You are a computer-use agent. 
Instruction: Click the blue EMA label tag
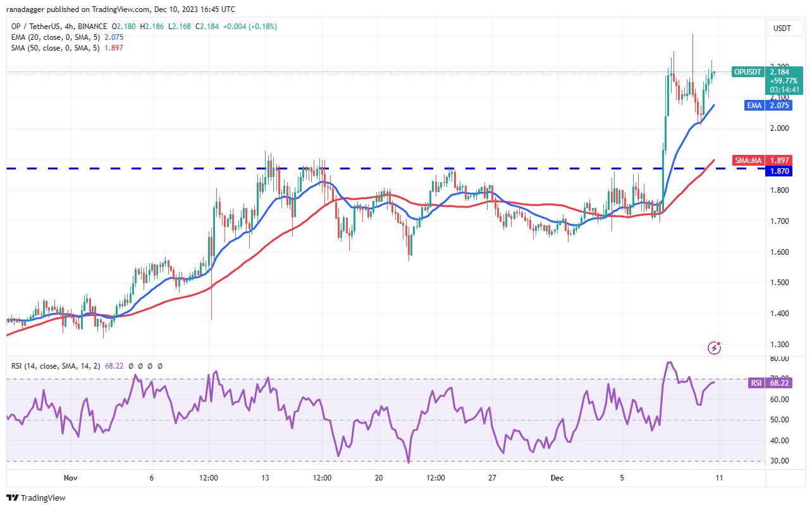pyautogui.click(x=754, y=106)
